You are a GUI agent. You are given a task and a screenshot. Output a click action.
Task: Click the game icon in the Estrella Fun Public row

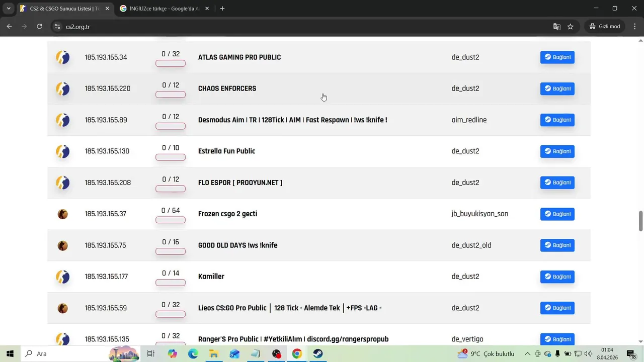point(62,151)
